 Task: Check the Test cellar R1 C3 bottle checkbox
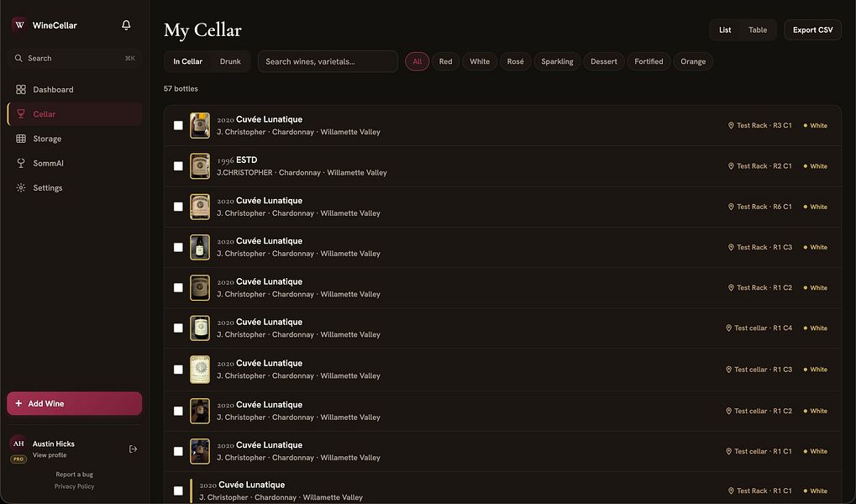point(178,370)
